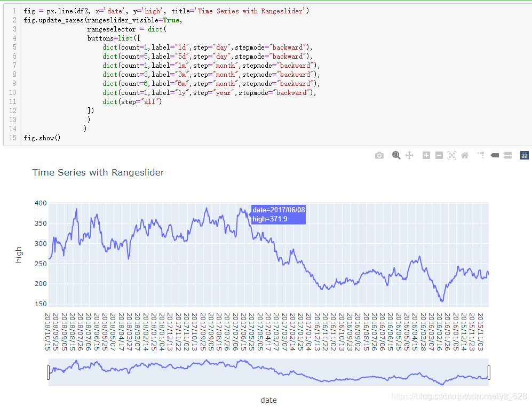Image resolution: width=532 pixels, height=406 pixels.
Task: Click code line fig = px.line
Action: (x=166, y=11)
